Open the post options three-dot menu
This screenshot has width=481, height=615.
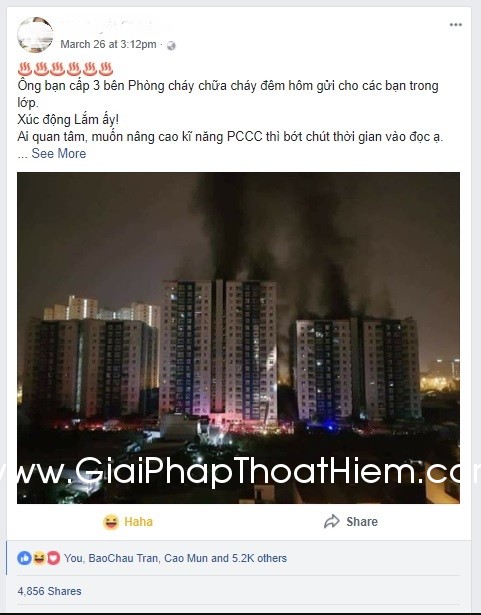455,25
